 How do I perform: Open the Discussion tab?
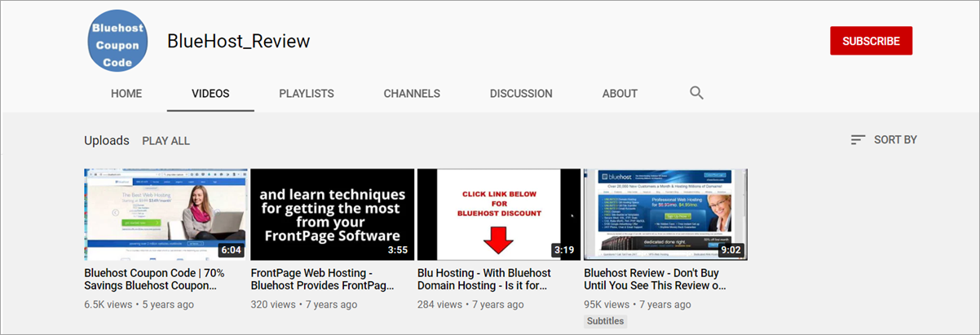click(x=521, y=94)
